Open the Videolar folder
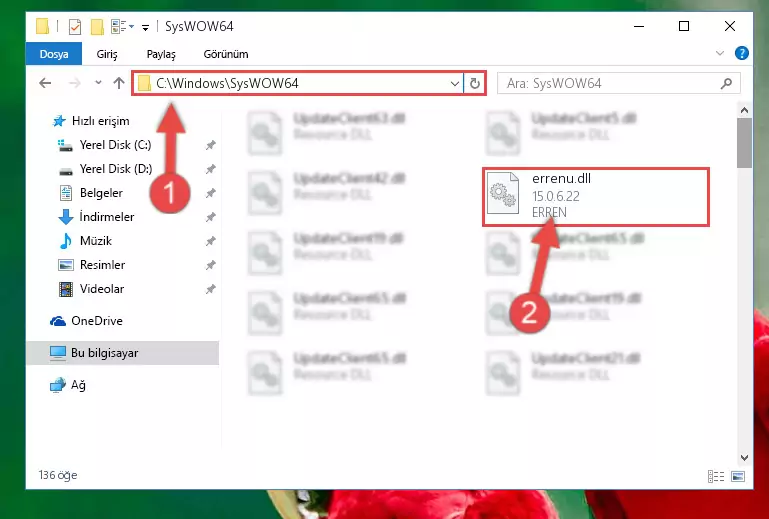This screenshot has width=769, height=519. tap(102, 289)
